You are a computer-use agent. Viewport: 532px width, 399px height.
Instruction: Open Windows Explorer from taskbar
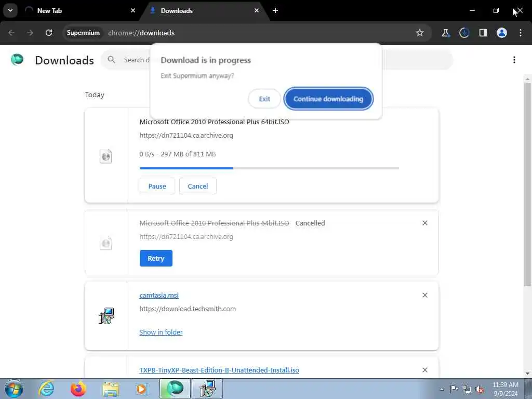pos(111,389)
